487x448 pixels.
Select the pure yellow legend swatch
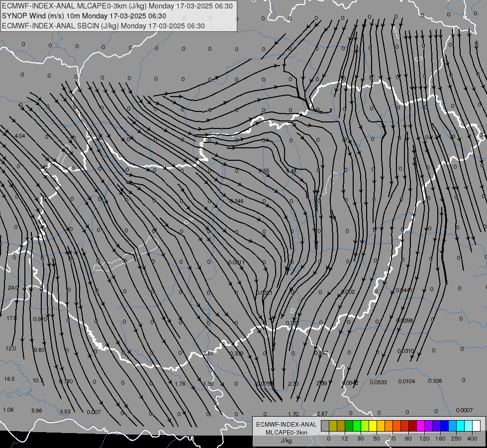coord(373,426)
